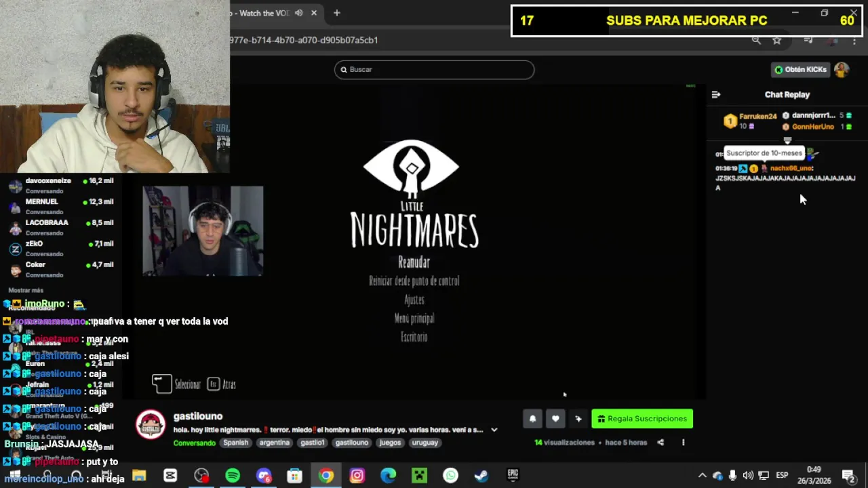Click the gastilo1 tag
The image size is (868, 488).
tap(313, 443)
